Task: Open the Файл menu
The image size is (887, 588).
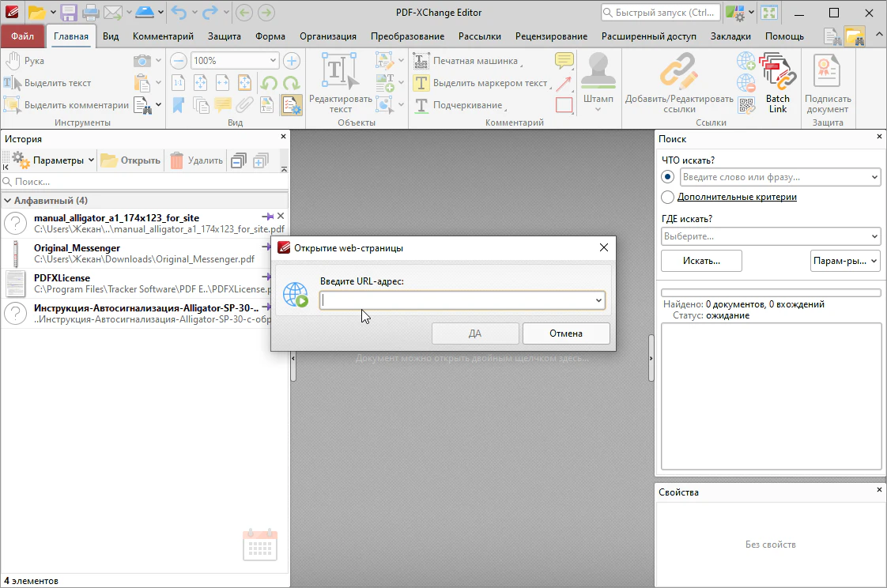Action: pyautogui.click(x=22, y=36)
